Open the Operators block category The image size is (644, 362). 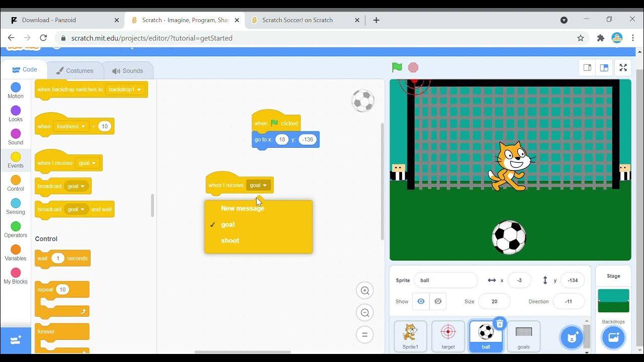16,230
